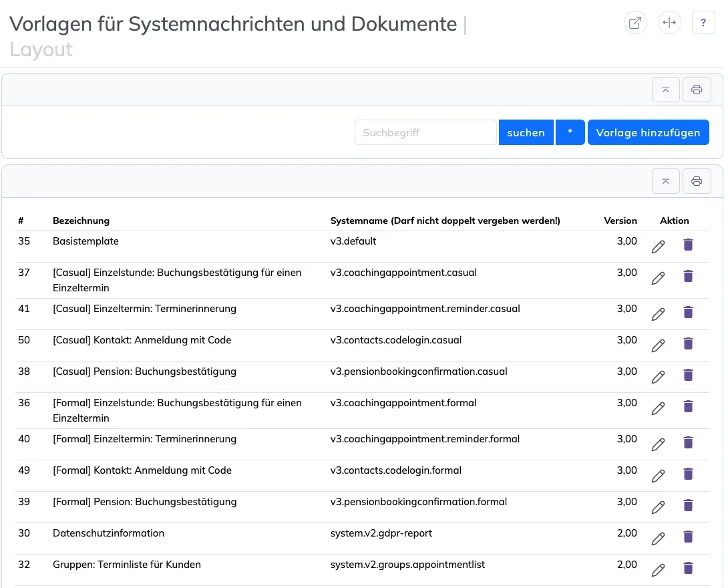Edit [Formal] Kontakt: Anmeldung mit Code
The image size is (728, 588).
pos(658,476)
